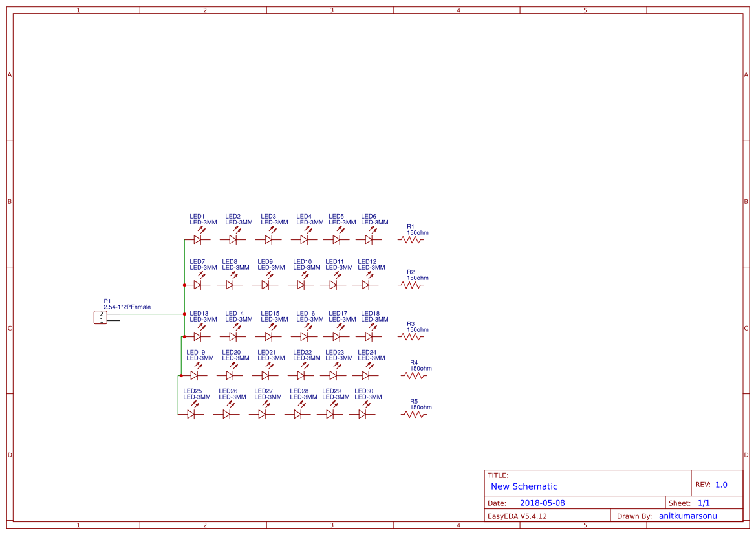Screen dimensions: 756x535
Task: Choose the LED22 diode symbol
Action: point(301,375)
